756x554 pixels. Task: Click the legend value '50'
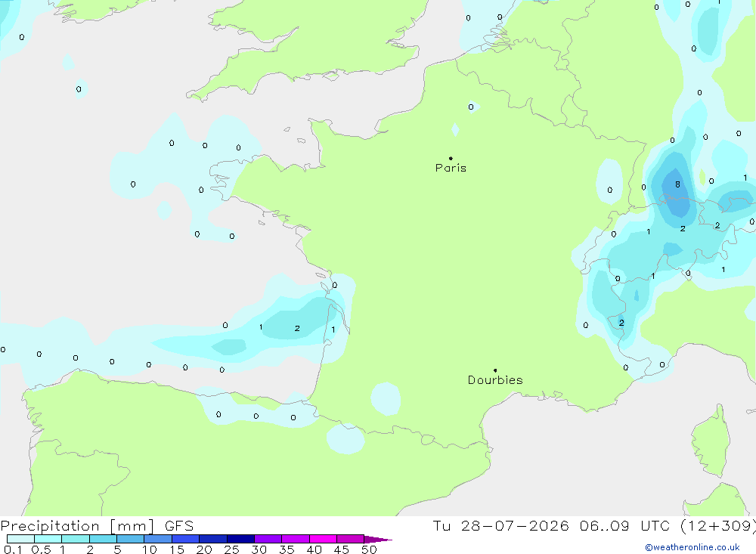(x=369, y=549)
